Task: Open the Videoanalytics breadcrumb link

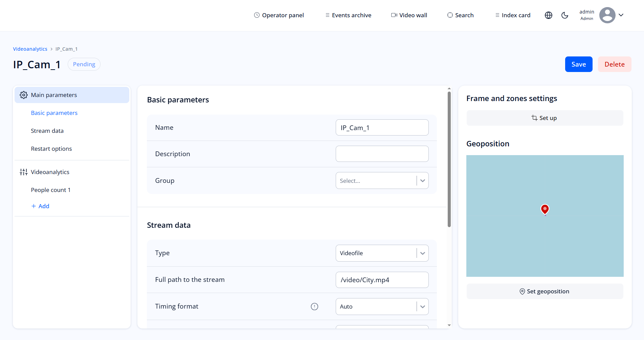Action: click(30, 49)
